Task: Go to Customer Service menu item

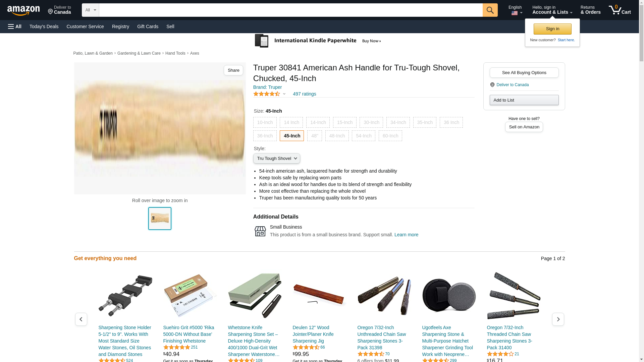Action: (x=85, y=26)
